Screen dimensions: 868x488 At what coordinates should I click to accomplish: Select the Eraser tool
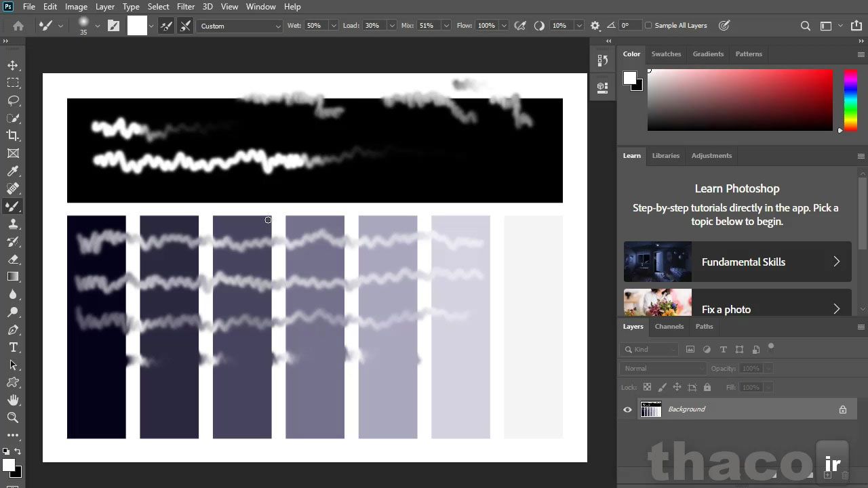tap(13, 259)
